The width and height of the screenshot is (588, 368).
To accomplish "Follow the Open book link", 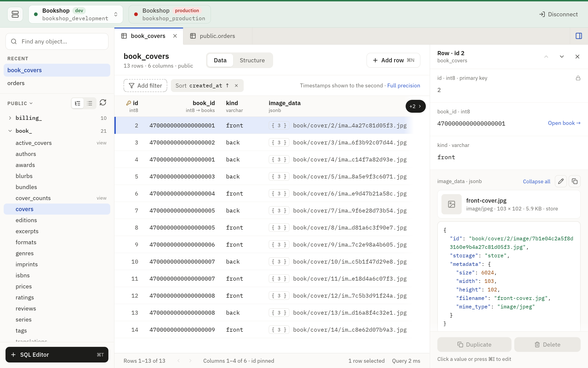I will click(x=564, y=123).
